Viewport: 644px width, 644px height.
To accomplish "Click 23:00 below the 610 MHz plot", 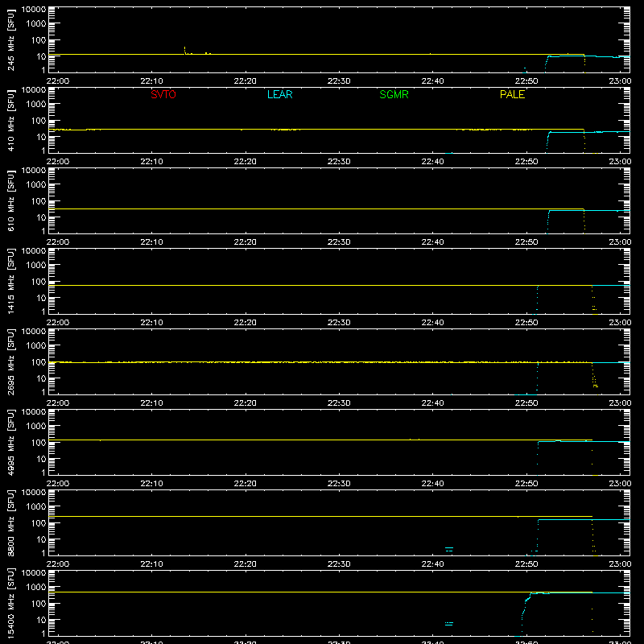I will point(620,242).
